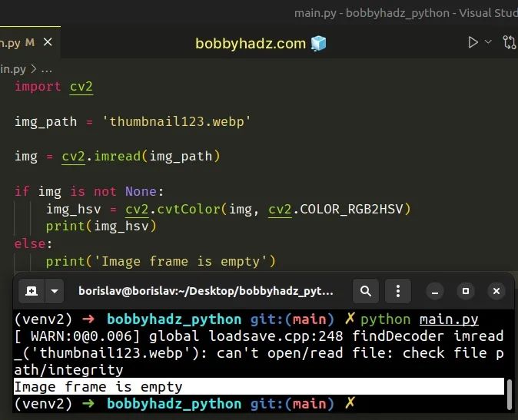Image resolution: width=518 pixels, height=420 pixels.
Task: Open terminal search magnifier
Action: (365, 291)
